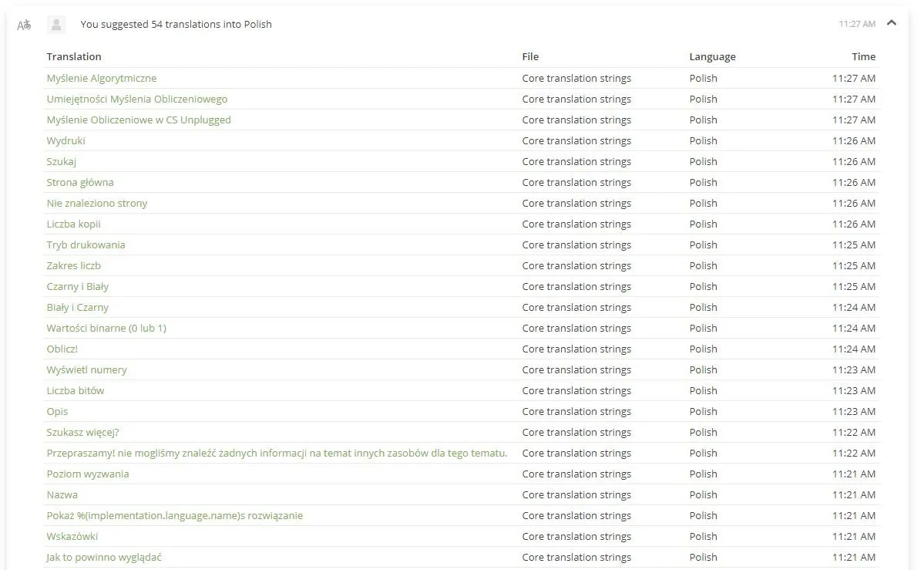Click the translation activity icon

24,25
